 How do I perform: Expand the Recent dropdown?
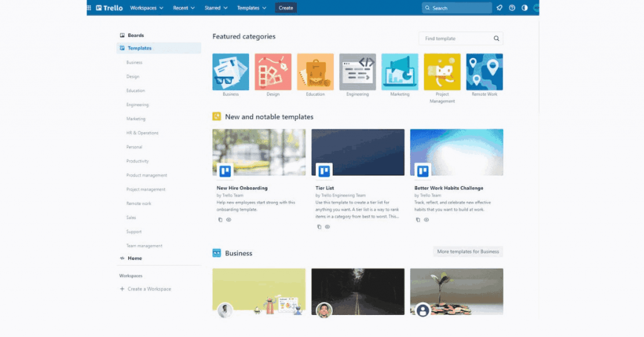[184, 8]
